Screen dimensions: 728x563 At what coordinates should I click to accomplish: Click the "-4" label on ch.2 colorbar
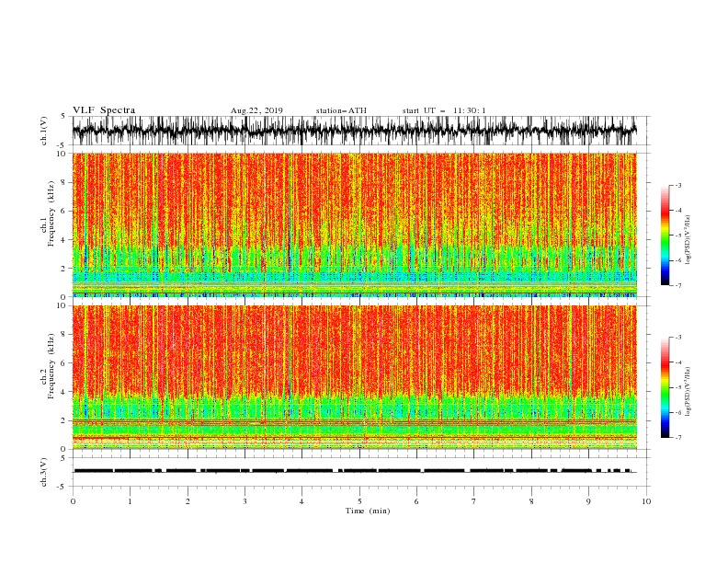pos(678,362)
